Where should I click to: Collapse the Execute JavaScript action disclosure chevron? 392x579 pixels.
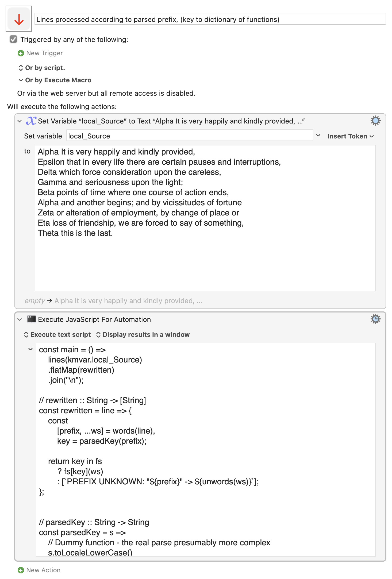coord(20,319)
